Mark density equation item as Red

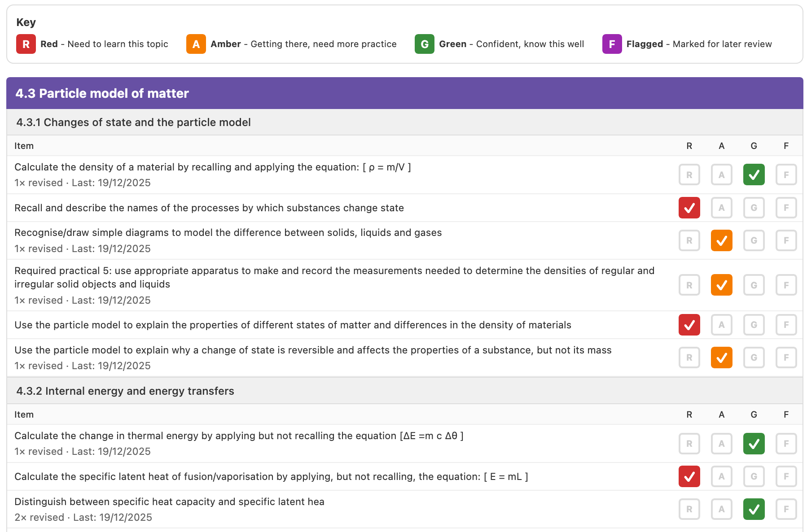click(689, 174)
